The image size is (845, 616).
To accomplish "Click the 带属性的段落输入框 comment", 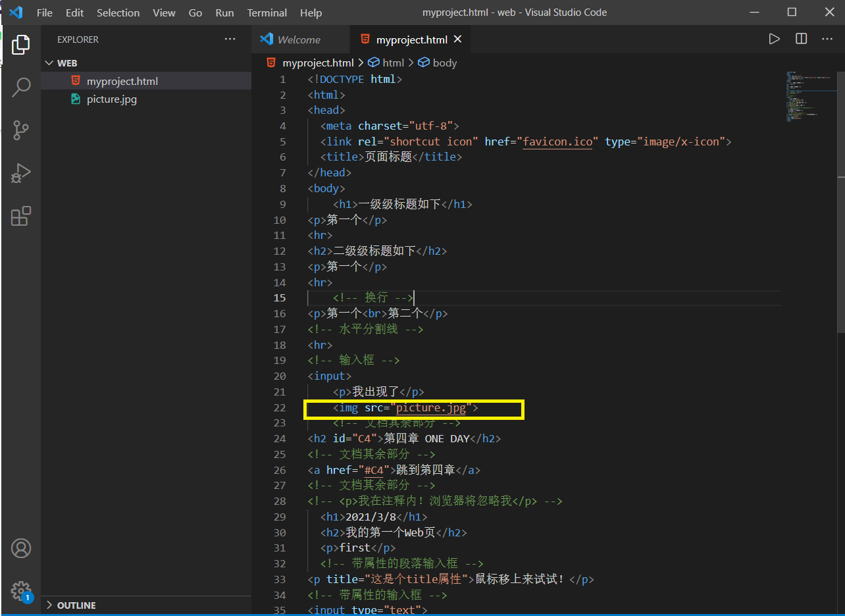I will point(402,563).
